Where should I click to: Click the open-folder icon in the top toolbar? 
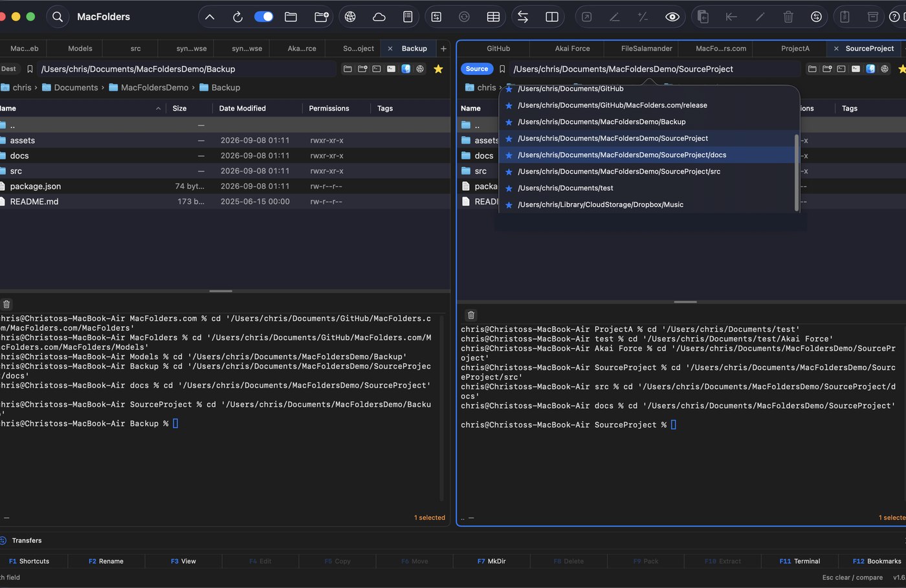(x=291, y=17)
